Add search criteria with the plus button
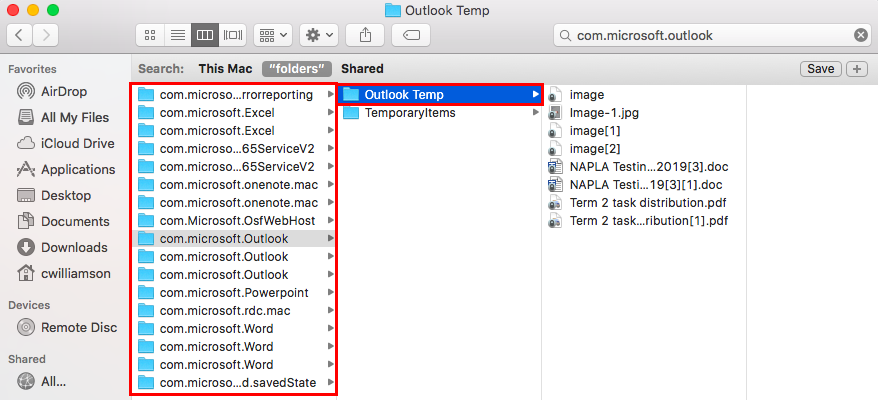The image size is (878, 400). click(x=856, y=69)
